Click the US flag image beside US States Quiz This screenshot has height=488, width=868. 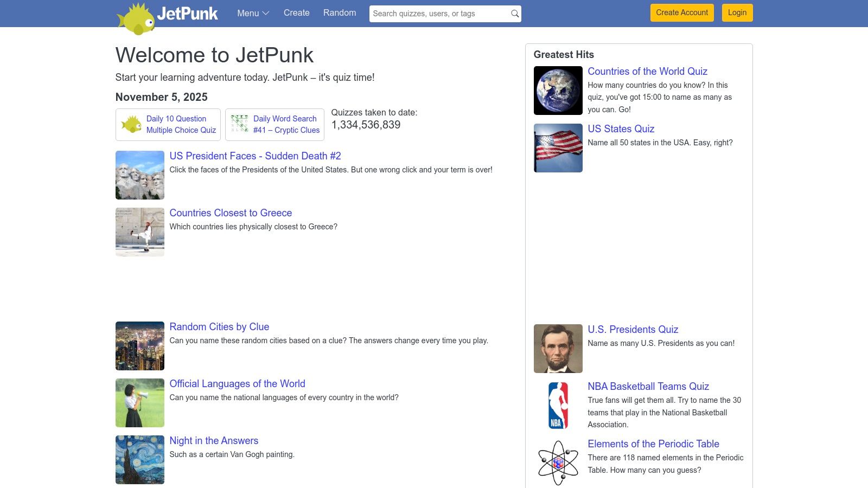[557, 147]
